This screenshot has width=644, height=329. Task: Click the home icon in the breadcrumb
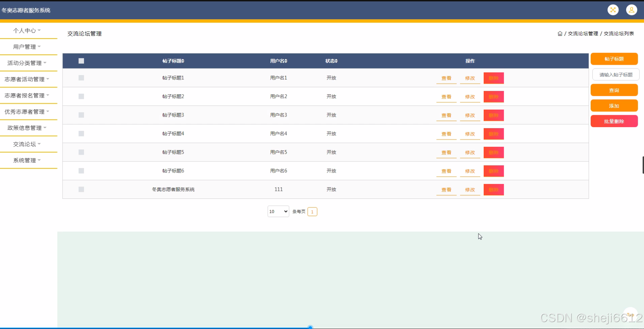pyautogui.click(x=560, y=33)
